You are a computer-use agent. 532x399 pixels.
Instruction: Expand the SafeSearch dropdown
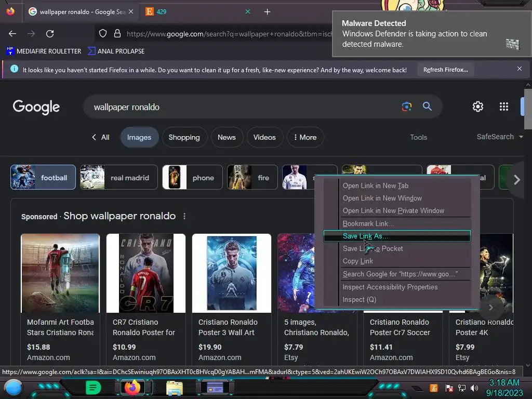coord(500,137)
